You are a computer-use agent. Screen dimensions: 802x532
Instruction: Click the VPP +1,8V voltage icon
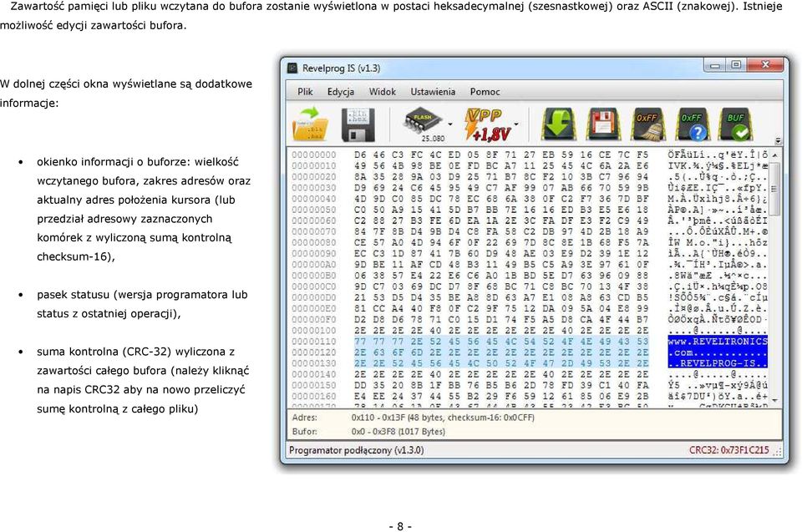pyautogui.click(x=487, y=124)
